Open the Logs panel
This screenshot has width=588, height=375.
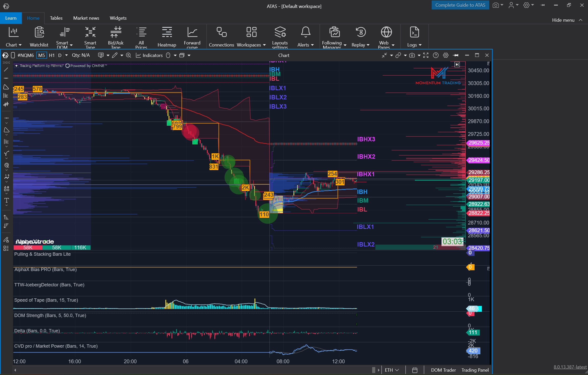pyautogui.click(x=414, y=37)
